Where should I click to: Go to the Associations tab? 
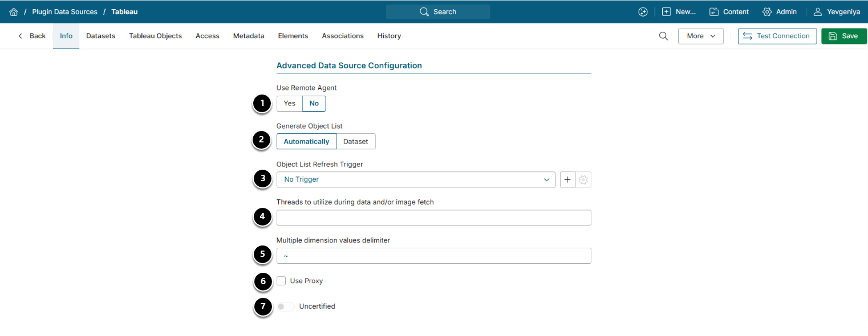point(342,36)
